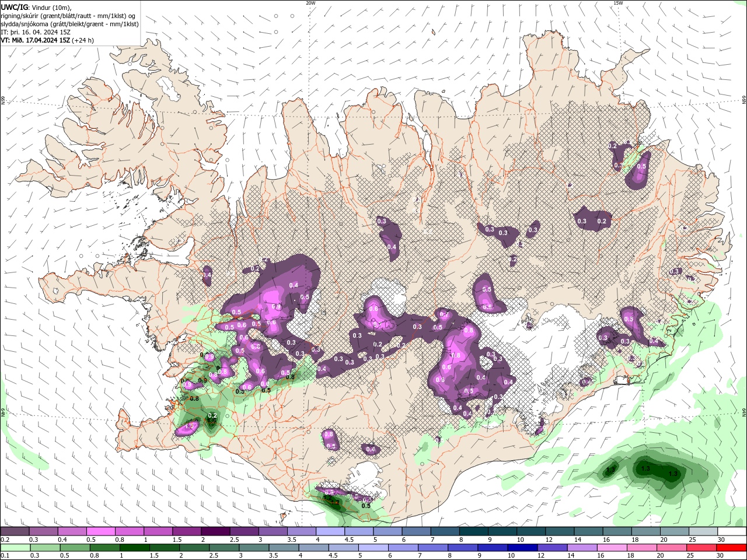This screenshot has height=560, width=747.
Task: Click the deep navy blue 10–12 lower legend swatch
Action: (x=522, y=548)
